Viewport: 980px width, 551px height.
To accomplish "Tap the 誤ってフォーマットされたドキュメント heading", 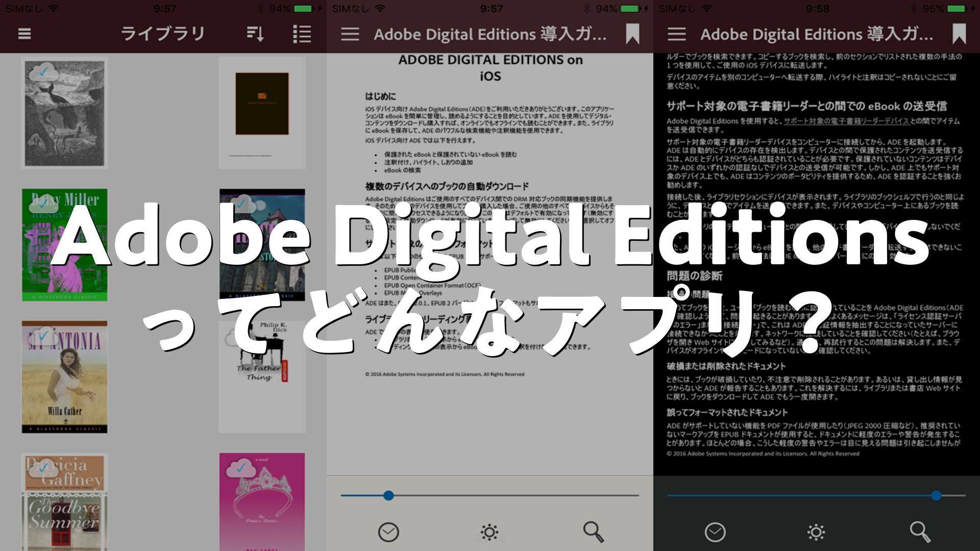I will coord(727,412).
